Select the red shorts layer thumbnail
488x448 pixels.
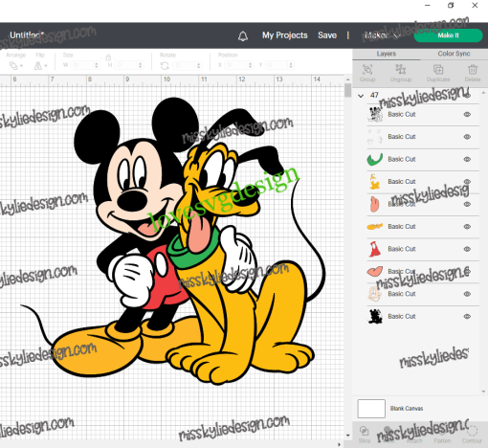click(x=375, y=249)
